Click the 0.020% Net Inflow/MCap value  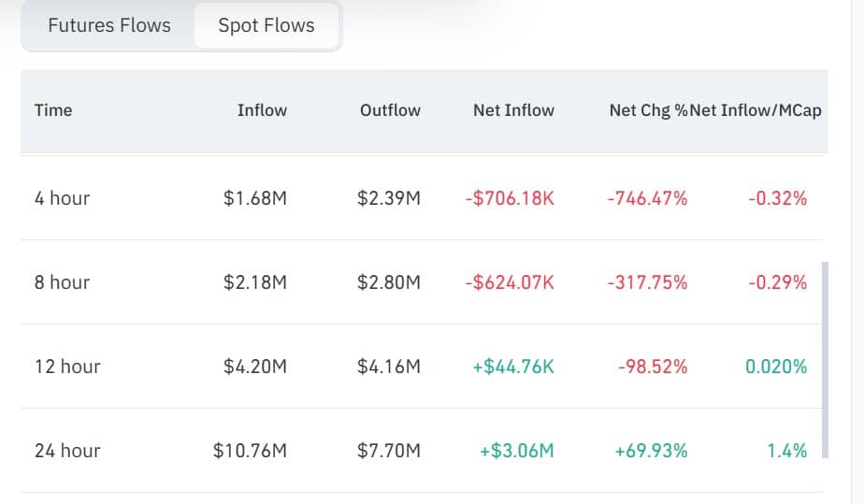(x=776, y=367)
